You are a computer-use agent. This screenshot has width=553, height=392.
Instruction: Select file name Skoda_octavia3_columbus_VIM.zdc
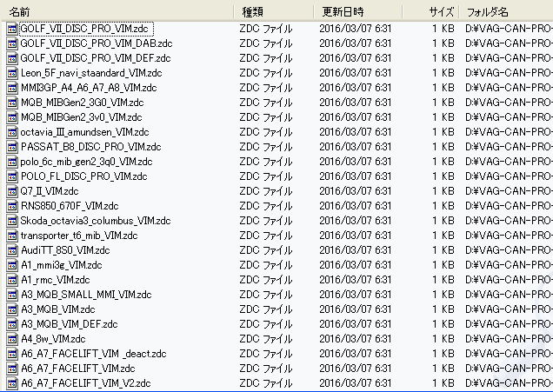pyautogui.click(x=87, y=221)
